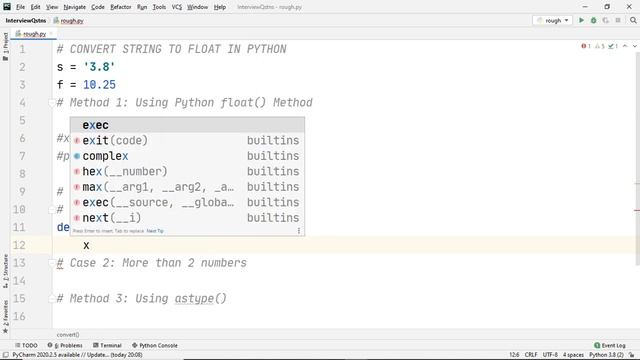Screen dimensions: 640x360
Task: Click the yellow warning triangle indicator
Action: 599,46
